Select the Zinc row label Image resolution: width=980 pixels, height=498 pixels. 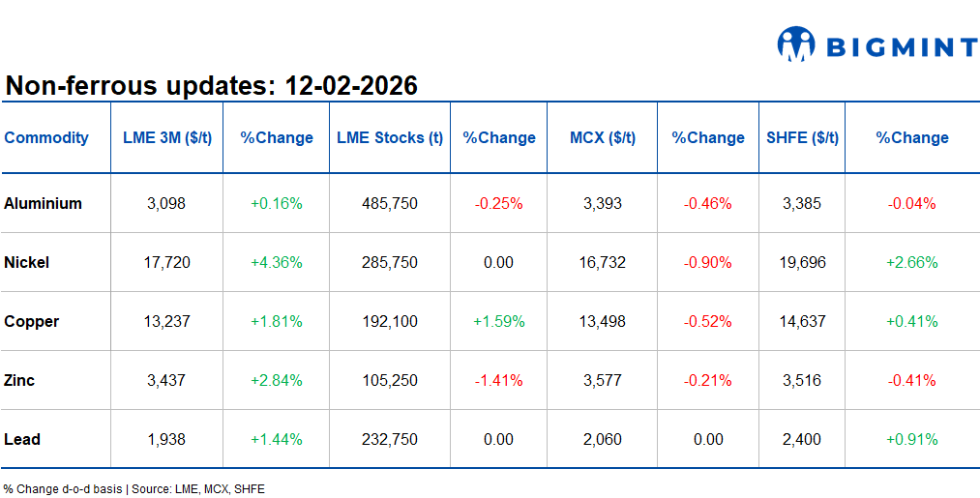pyautogui.click(x=19, y=380)
